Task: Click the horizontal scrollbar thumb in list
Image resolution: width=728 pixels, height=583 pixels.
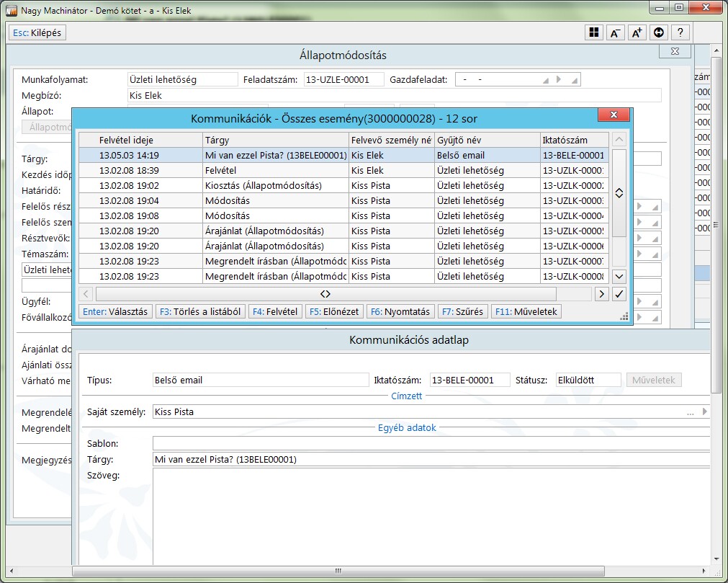Action: click(325, 294)
